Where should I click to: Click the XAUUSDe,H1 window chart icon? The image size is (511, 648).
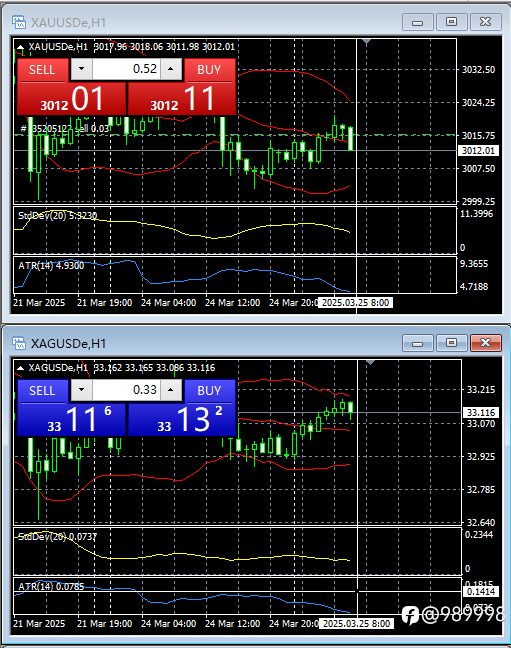pyautogui.click(x=19, y=22)
